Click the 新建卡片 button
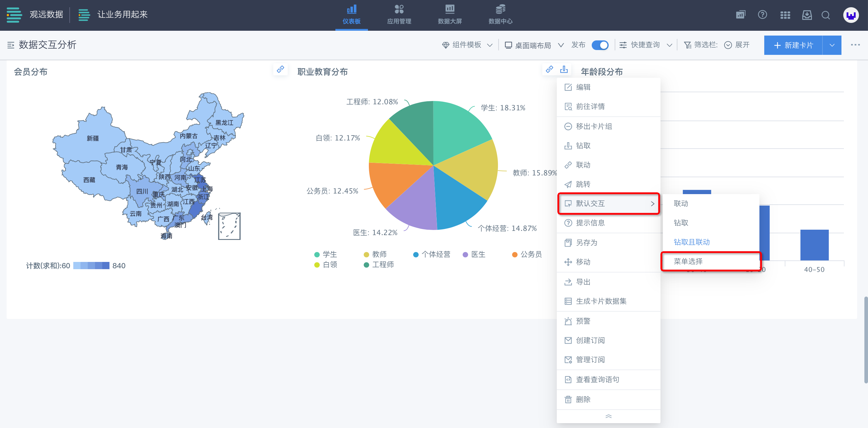This screenshot has height=428, width=868. (793, 45)
